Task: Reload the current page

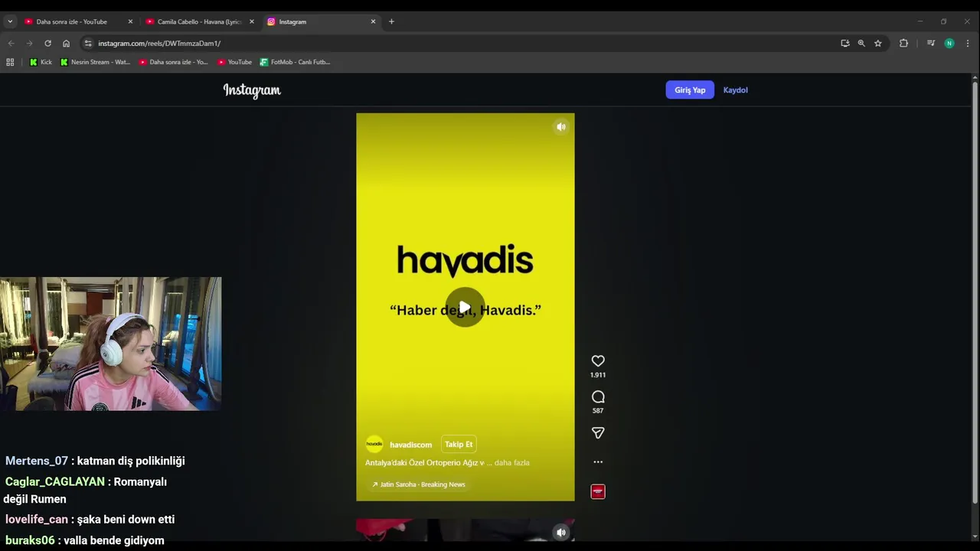Action: point(47,44)
